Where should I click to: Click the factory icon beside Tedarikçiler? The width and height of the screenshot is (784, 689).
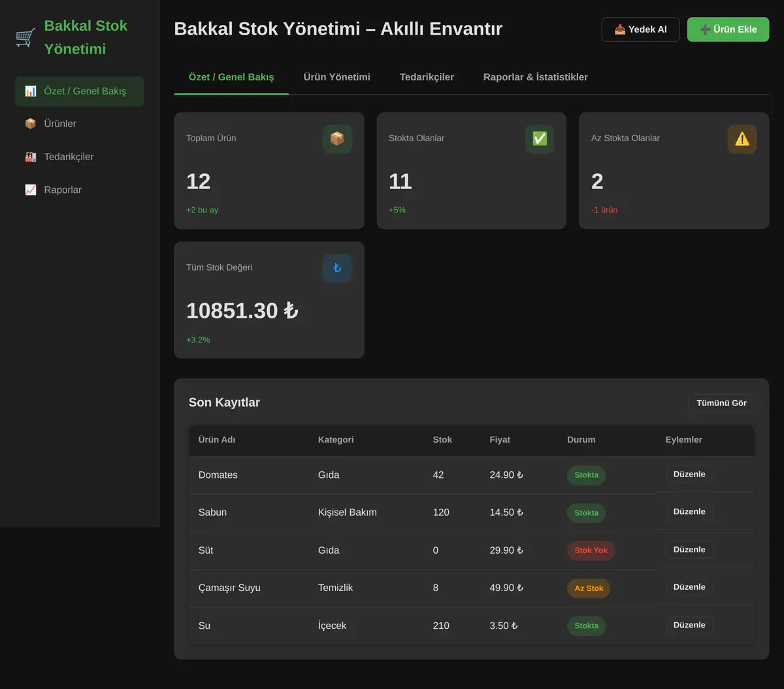point(31,157)
